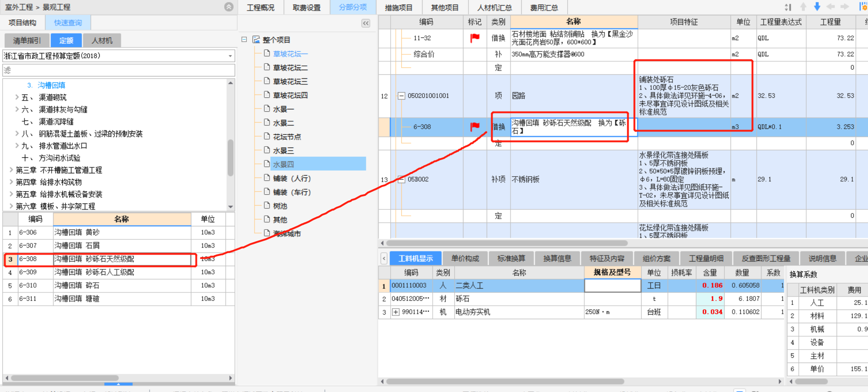Expand 五、渠道砌筑 tree node
The image size is (868, 392).
17,97
